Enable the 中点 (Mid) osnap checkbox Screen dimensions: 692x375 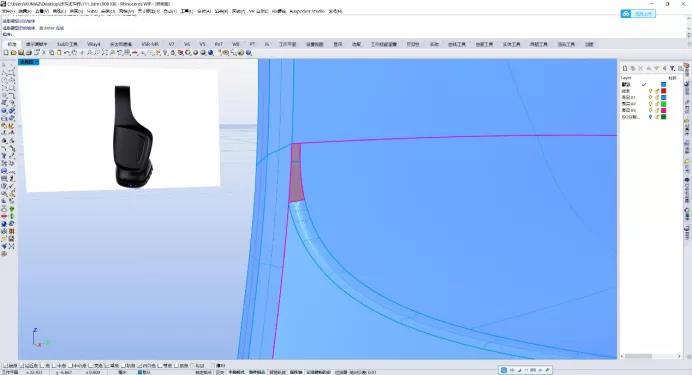click(54, 366)
